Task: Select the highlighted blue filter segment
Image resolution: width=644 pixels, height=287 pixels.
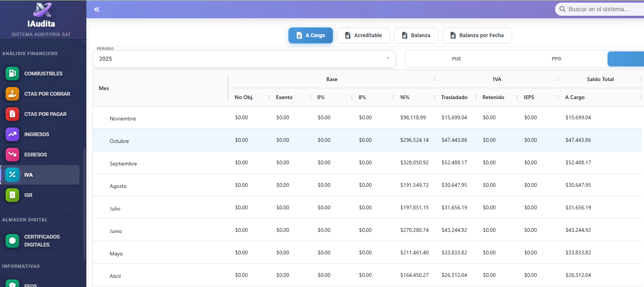Action: 625,59
